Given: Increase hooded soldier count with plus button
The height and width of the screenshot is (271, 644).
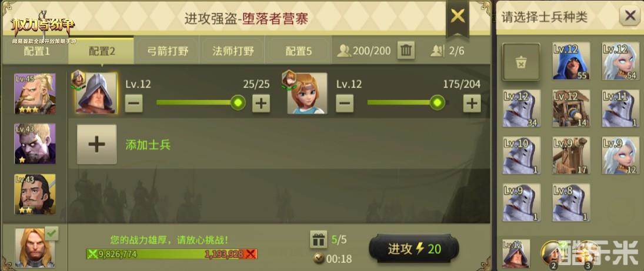Looking at the screenshot, I should (261, 103).
